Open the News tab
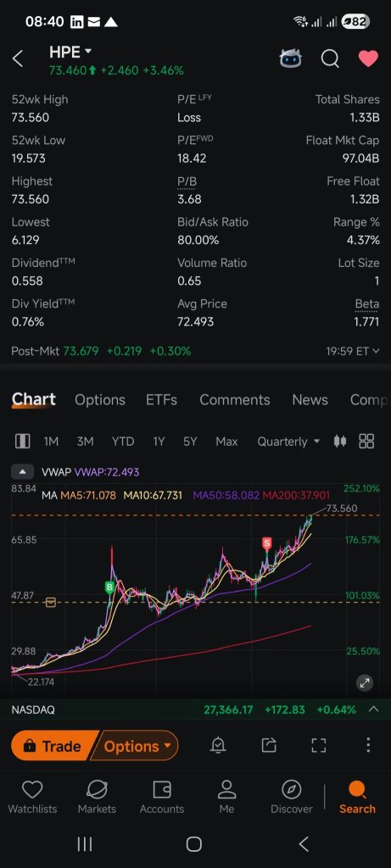The width and height of the screenshot is (391, 868). point(310,400)
